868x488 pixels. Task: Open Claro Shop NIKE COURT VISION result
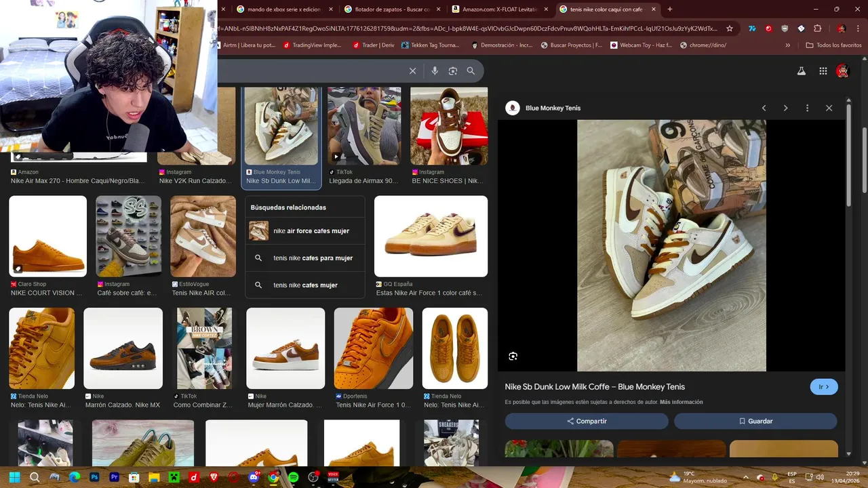[47, 247]
